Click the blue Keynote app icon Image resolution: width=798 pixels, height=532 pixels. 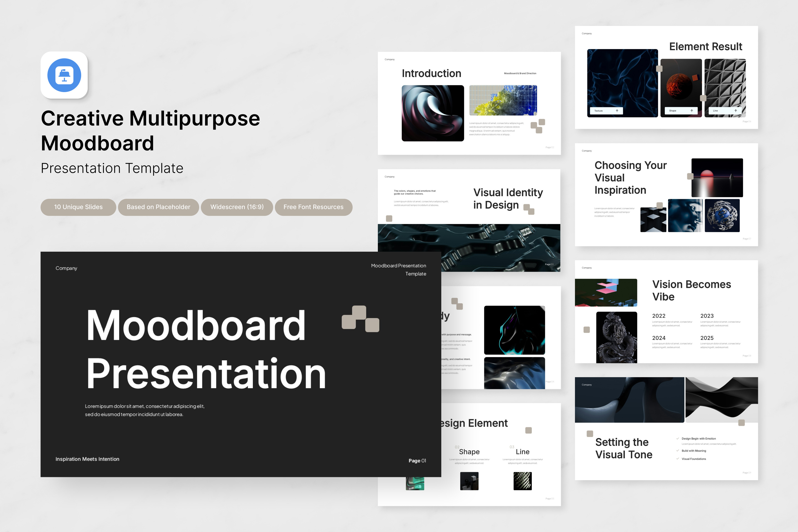coord(64,75)
